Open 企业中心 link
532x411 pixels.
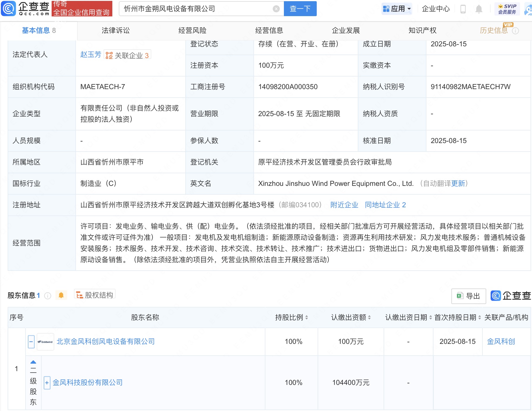436,9
